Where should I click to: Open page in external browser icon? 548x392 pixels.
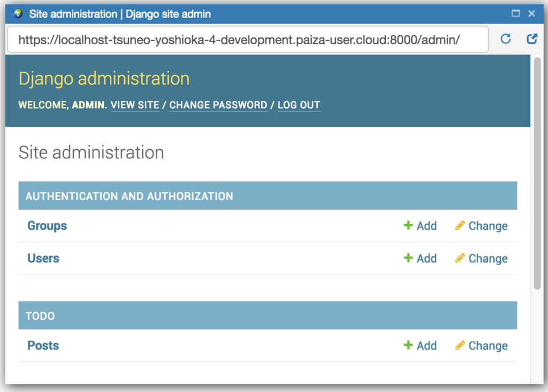point(531,39)
